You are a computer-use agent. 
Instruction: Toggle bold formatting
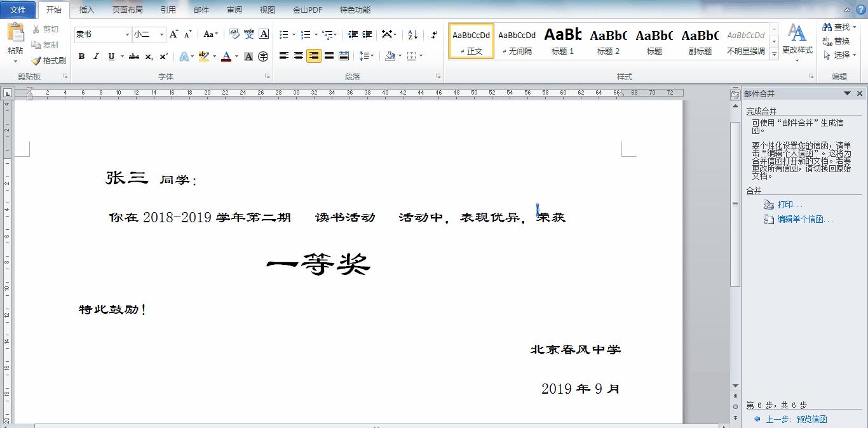[x=81, y=57]
